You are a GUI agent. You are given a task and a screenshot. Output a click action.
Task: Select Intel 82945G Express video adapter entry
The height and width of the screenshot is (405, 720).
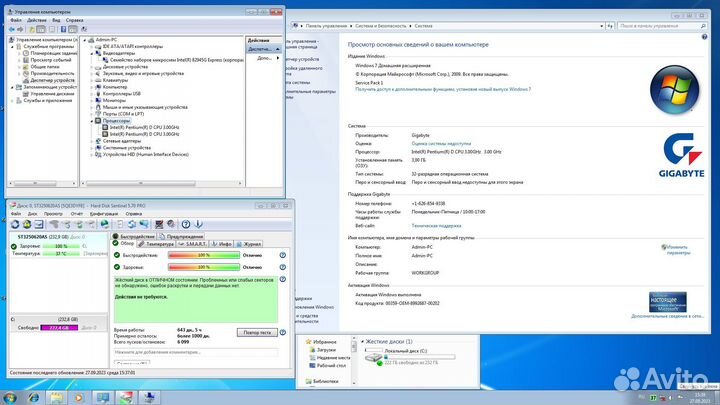tap(173, 60)
